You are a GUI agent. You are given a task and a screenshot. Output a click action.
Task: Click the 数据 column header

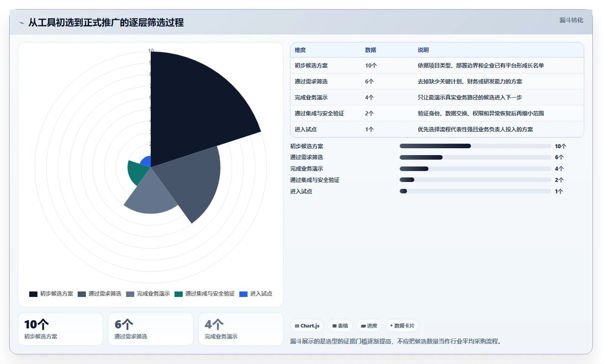370,50
